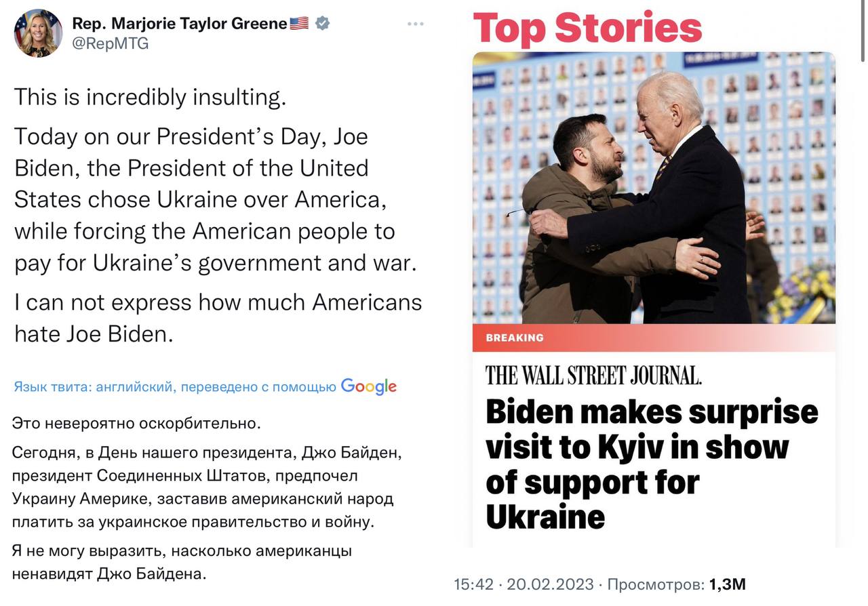Click the 'Просмотров: 1,3M' view count
Screen dimensions: 868x606
[676, 584]
